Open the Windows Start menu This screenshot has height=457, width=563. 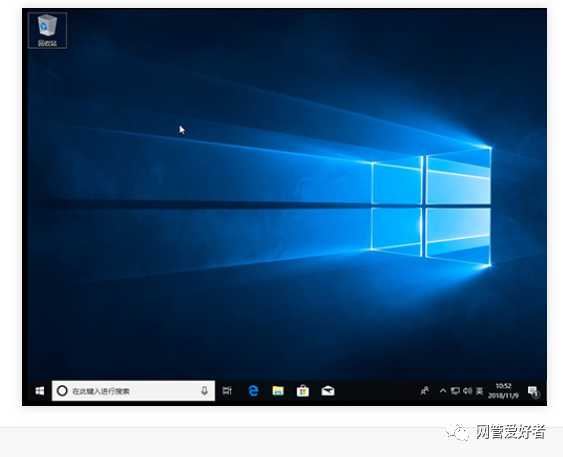click(x=40, y=391)
